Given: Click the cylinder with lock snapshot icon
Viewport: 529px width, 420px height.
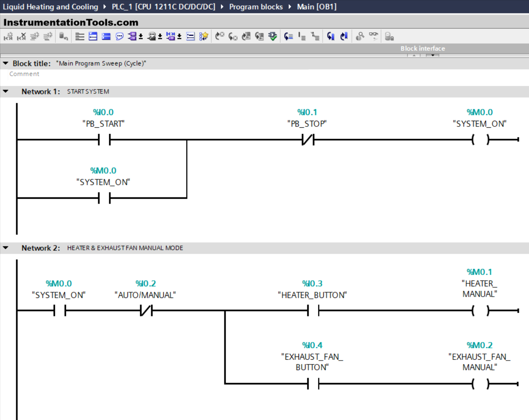Looking at the screenshot, I should pyautogui.click(x=389, y=37).
